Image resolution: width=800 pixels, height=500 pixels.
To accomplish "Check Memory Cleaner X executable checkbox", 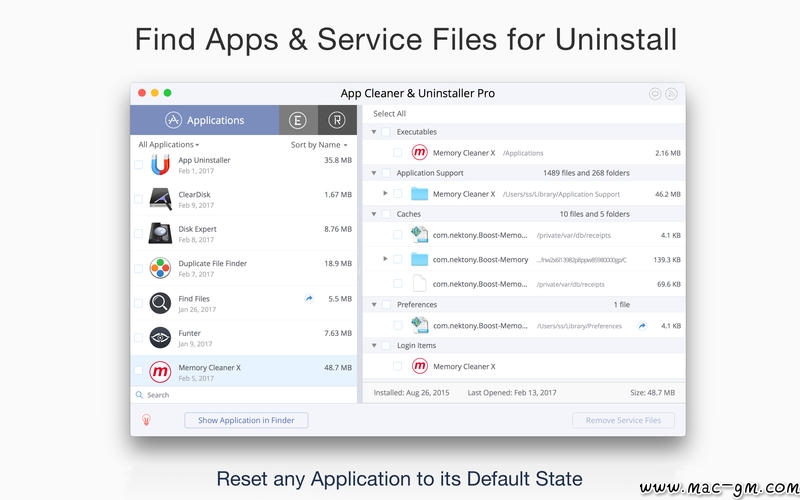I will [x=397, y=153].
